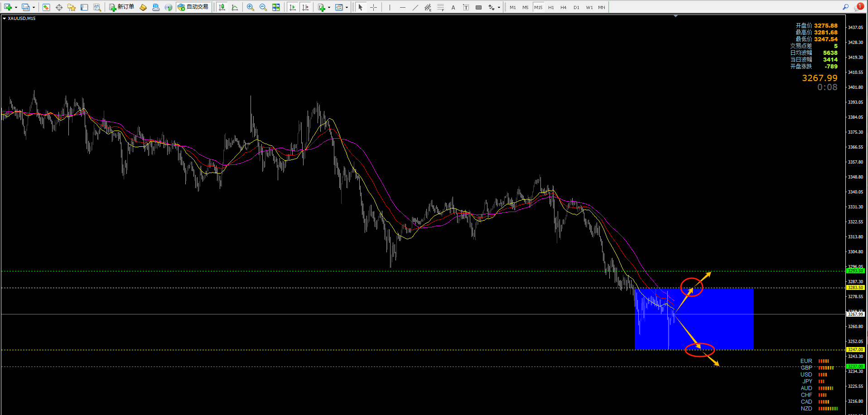This screenshot has width=868, height=415.
Task: Switch to the D1 timeframe
Action: 576,7
